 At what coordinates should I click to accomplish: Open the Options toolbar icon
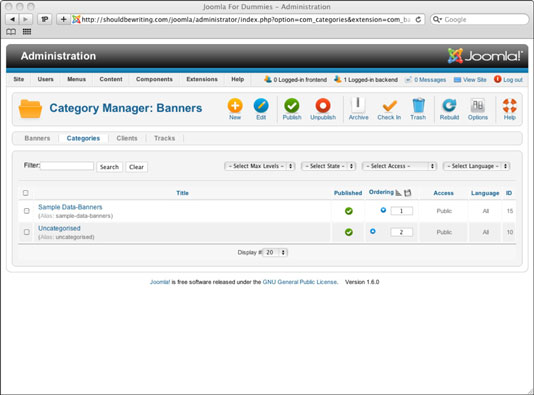click(477, 106)
